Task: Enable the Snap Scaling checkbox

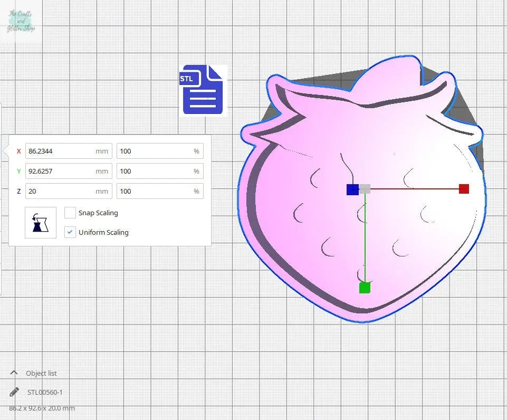Action: pos(70,213)
